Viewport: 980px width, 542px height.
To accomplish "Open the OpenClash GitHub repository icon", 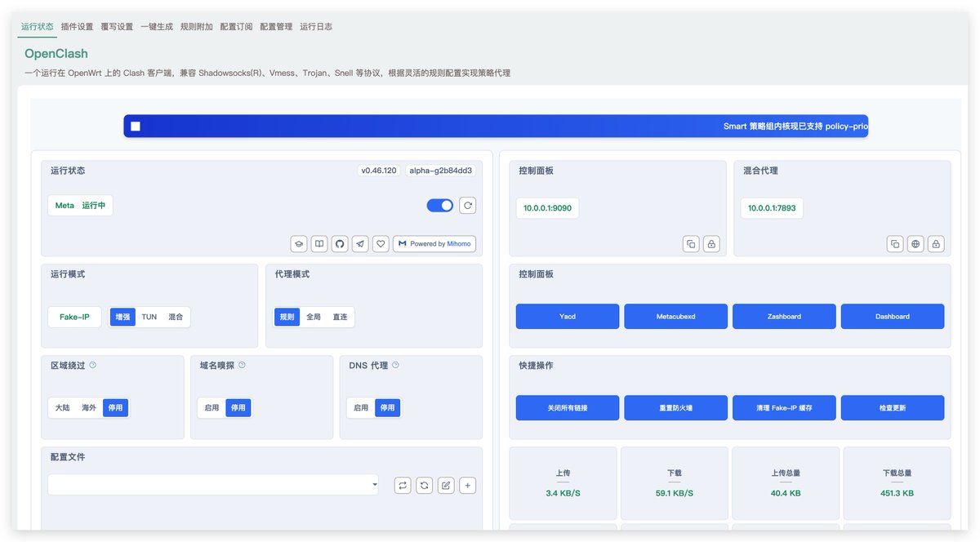I will [x=340, y=243].
